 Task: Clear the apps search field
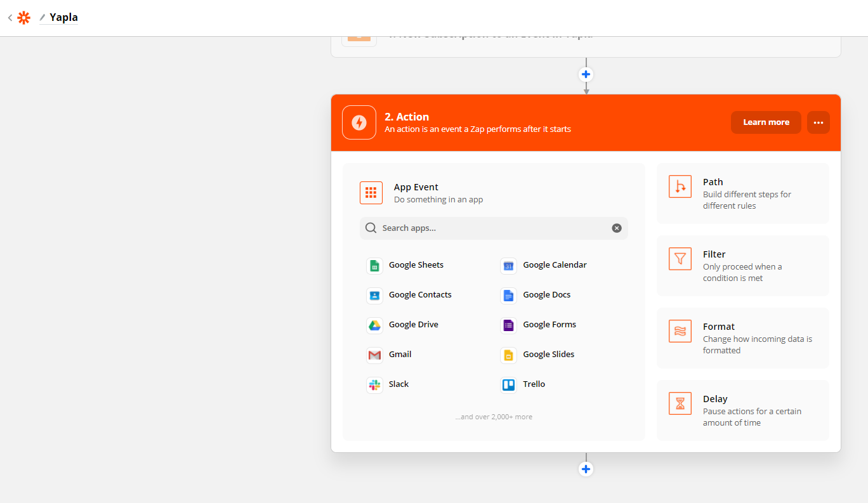[616, 228]
